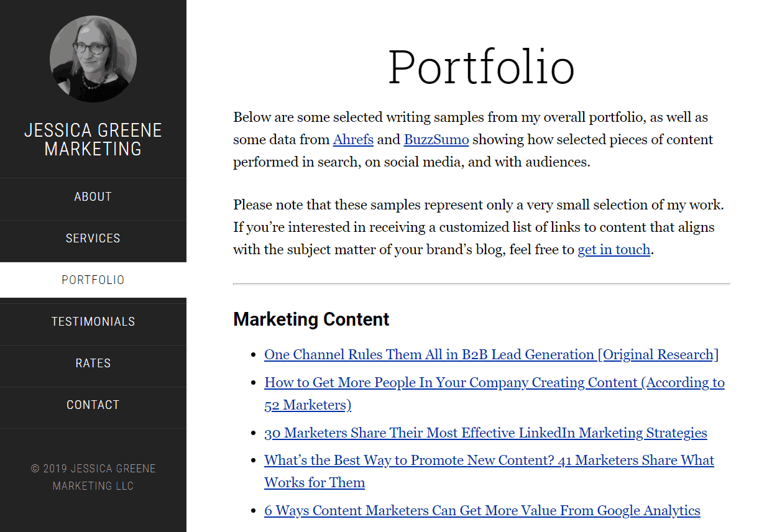Click the Marketing Content section heading

(x=311, y=319)
